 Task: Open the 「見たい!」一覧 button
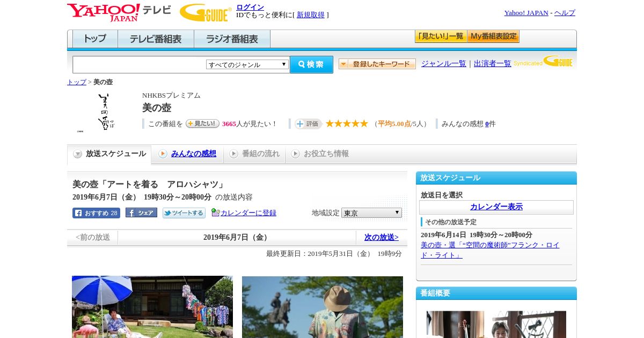coord(441,36)
